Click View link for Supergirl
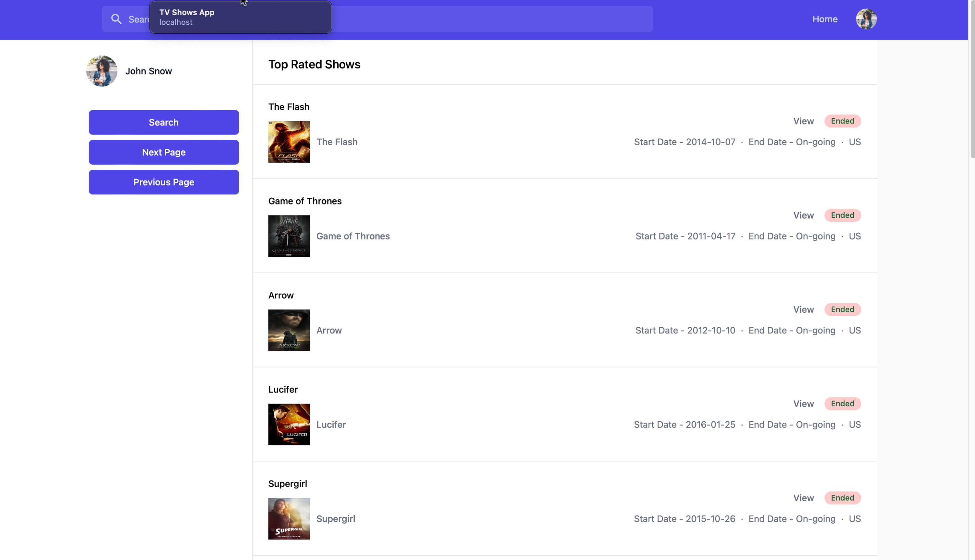Screen dimensions: 975x560 click(x=803, y=498)
